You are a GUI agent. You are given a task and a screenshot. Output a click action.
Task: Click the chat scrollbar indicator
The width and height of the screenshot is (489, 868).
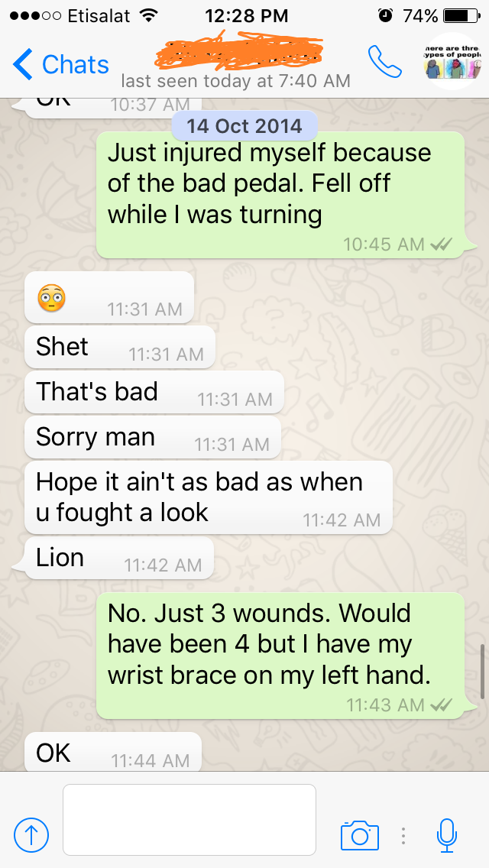(x=484, y=672)
